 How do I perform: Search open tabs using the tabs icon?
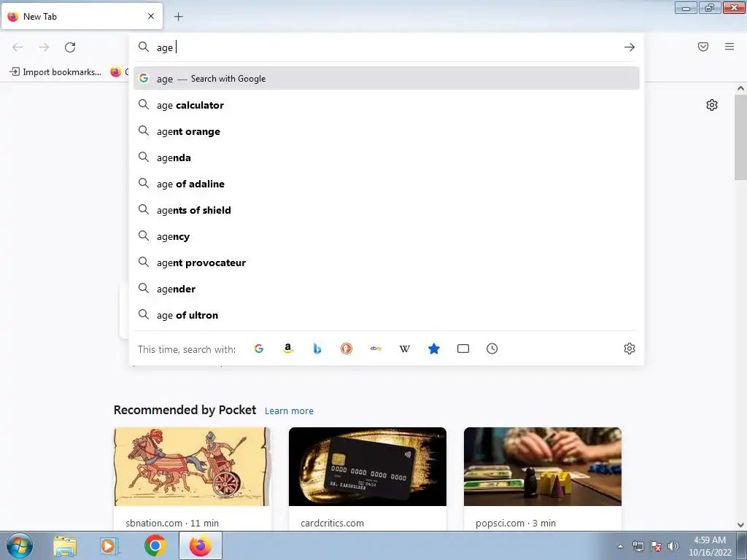(463, 349)
